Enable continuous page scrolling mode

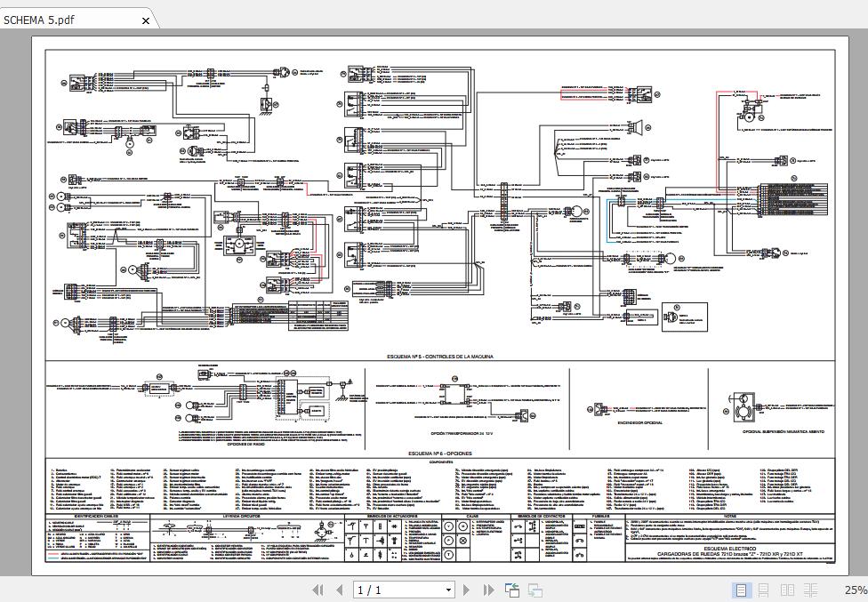pos(764,590)
